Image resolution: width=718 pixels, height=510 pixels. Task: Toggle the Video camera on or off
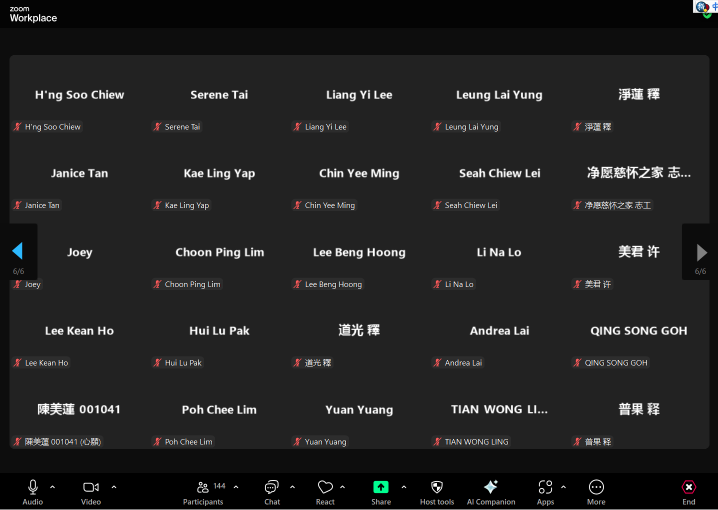90,487
